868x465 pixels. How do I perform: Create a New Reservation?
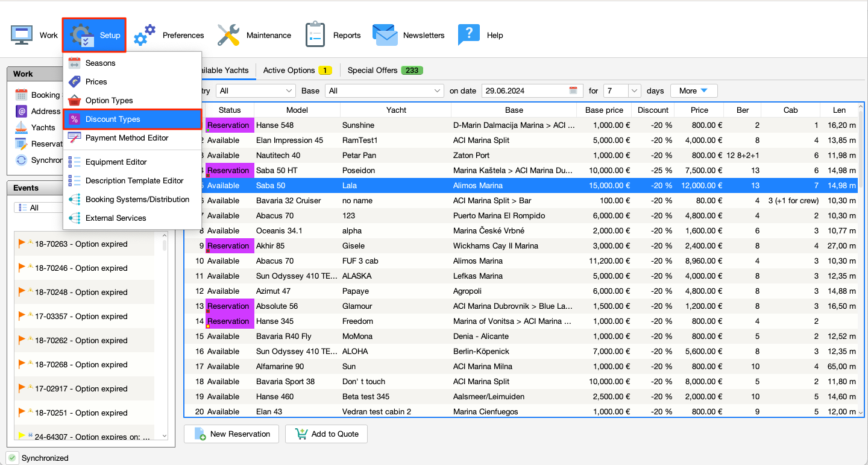[x=231, y=434]
